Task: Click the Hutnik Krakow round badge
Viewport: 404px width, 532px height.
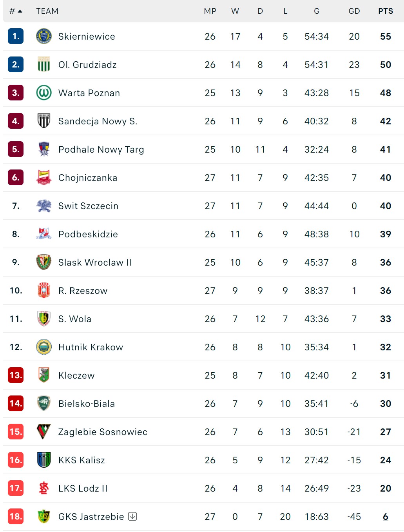Action: click(44, 347)
